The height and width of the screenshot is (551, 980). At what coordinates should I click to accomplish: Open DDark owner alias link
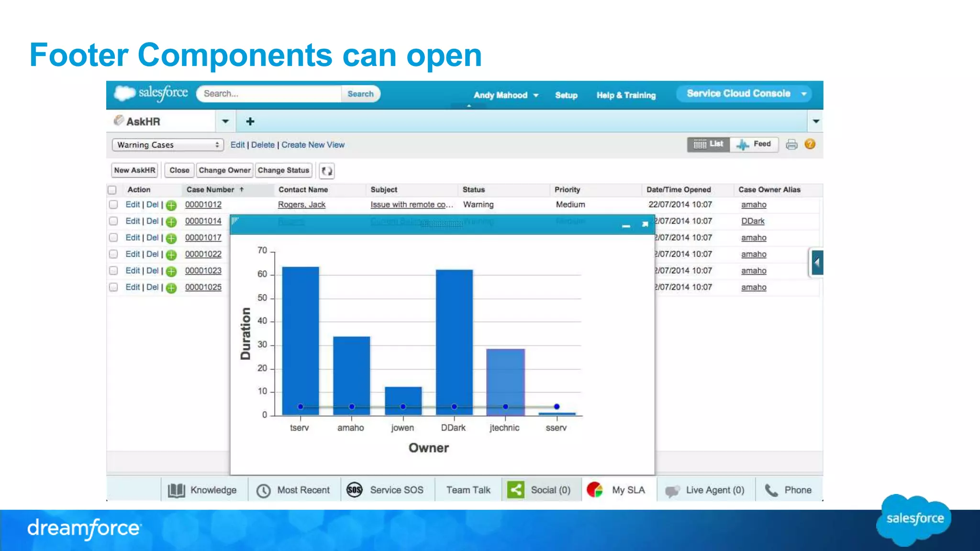[x=753, y=221]
